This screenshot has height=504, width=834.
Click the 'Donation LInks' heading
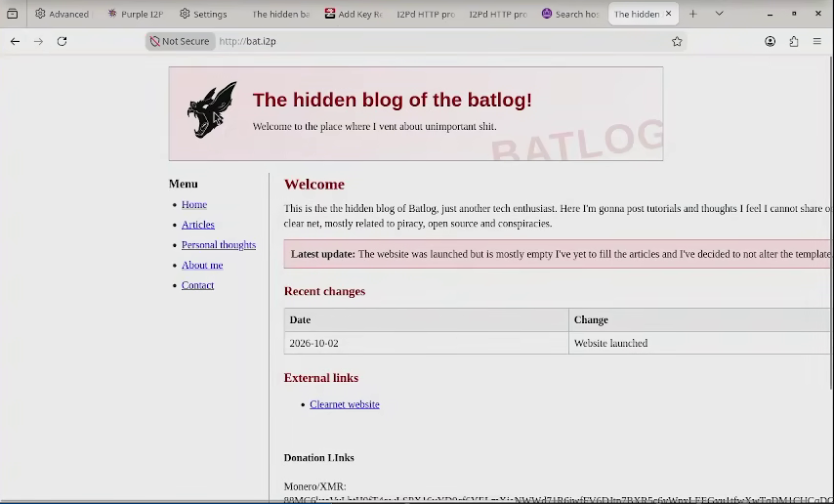(x=318, y=458)
